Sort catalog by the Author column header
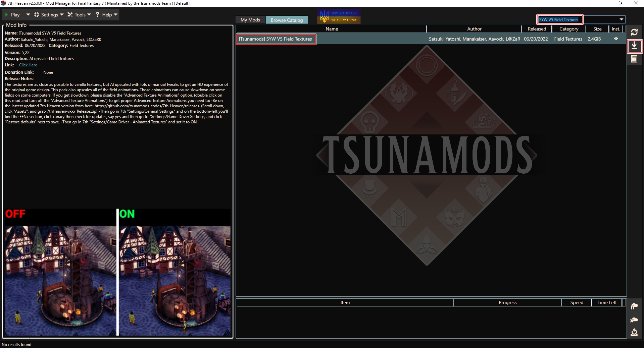 pos(474,29)
